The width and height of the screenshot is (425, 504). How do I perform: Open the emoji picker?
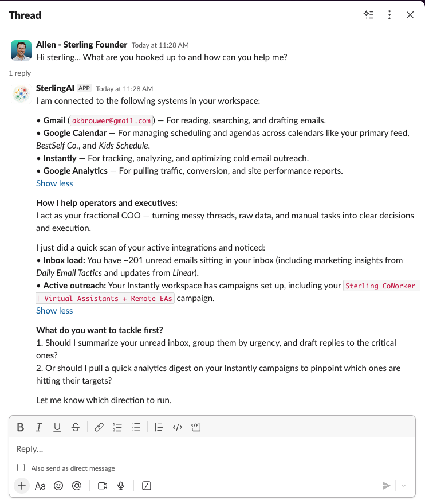(58, 486)
